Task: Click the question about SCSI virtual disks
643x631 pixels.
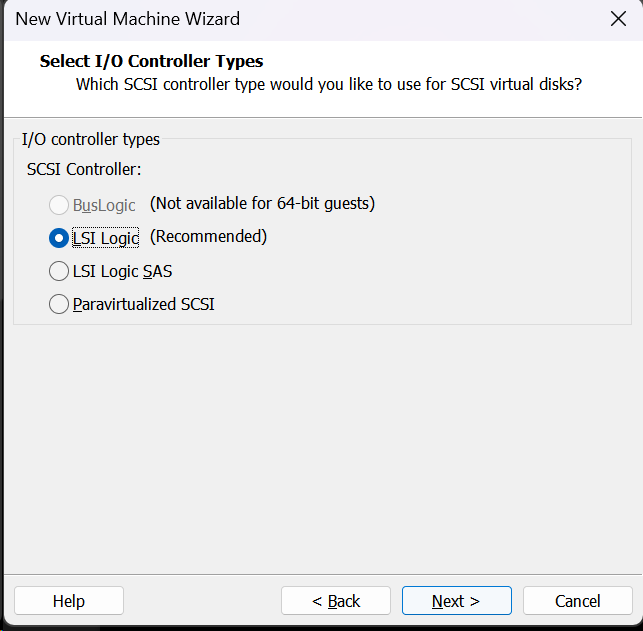Action: (x=329, y=84)
